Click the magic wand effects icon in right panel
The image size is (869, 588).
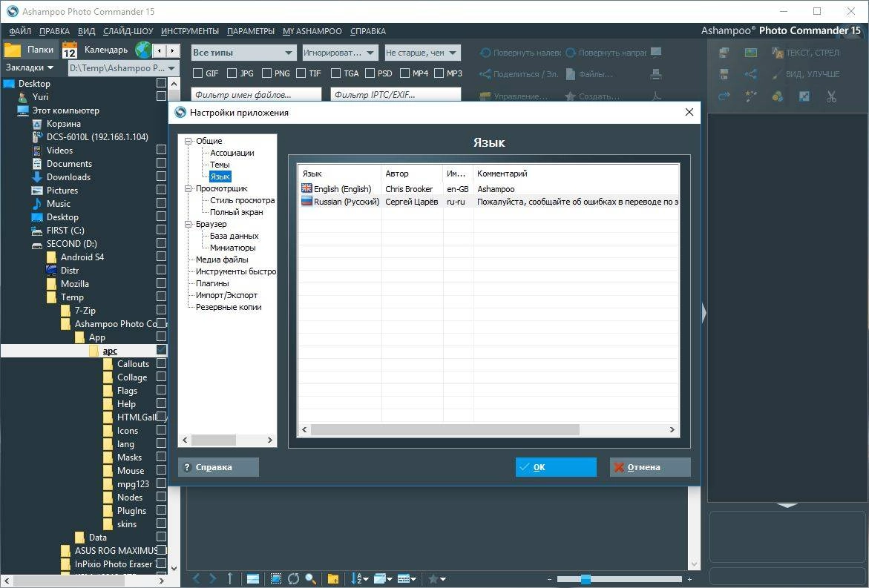pyautogui.click(x=751, y=96)
